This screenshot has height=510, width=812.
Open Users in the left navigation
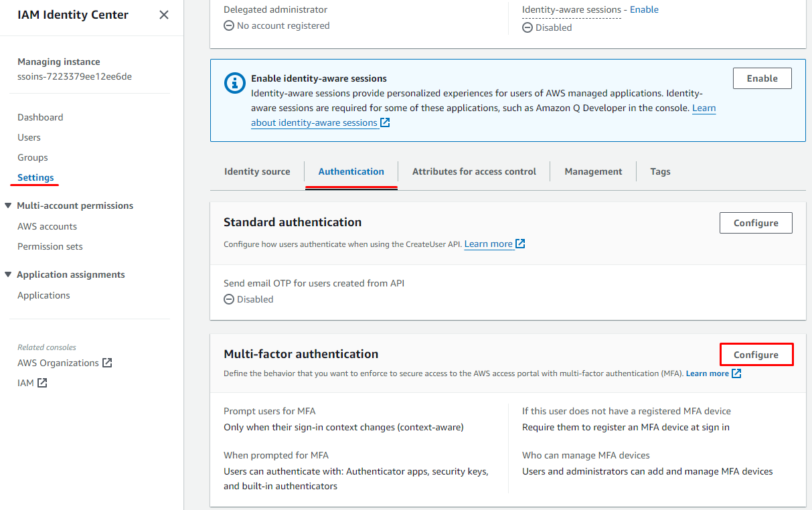29,137
